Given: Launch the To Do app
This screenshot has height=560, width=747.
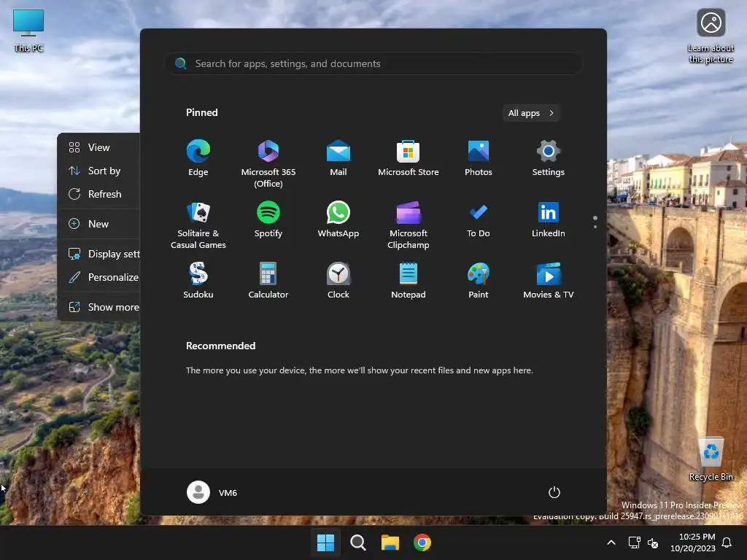Looking at the screenshot, I should [x=479, y=219].
